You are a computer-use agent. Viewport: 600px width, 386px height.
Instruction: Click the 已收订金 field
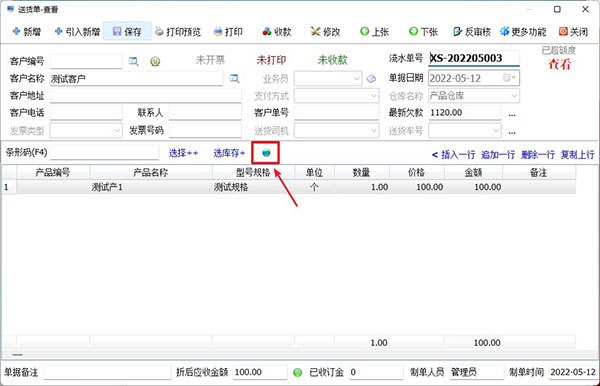(376, 372)
